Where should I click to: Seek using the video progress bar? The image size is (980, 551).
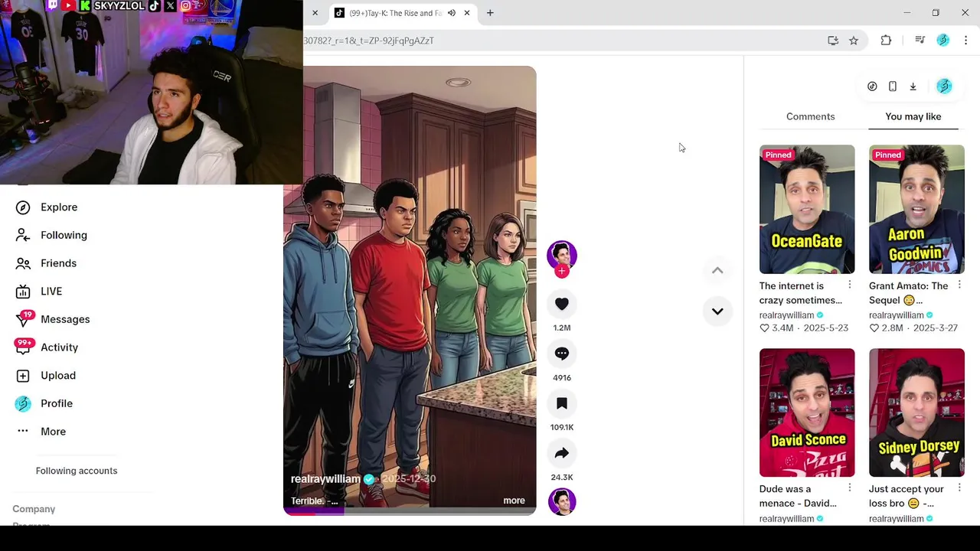pyautogui.click(x=410, y=513)
